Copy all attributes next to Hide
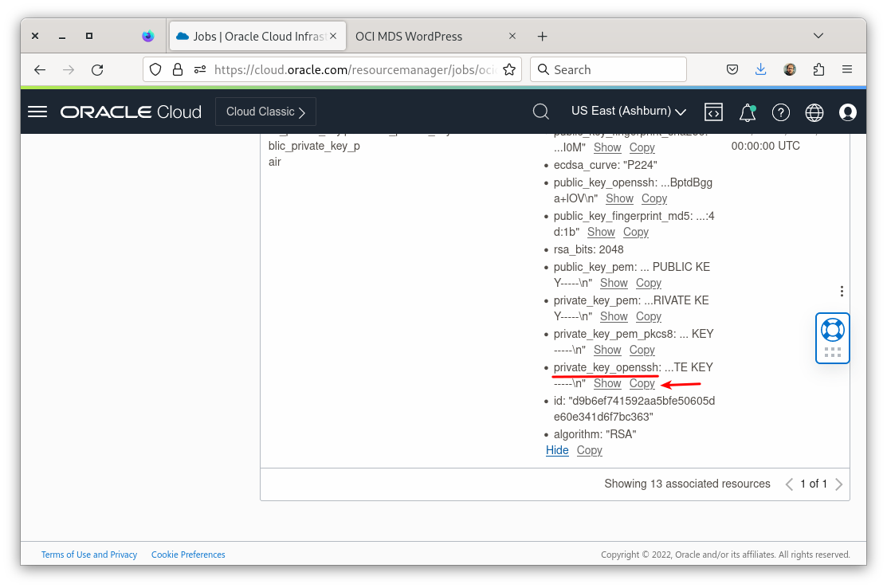Screen dimensions: 887x588 (590, 450)
